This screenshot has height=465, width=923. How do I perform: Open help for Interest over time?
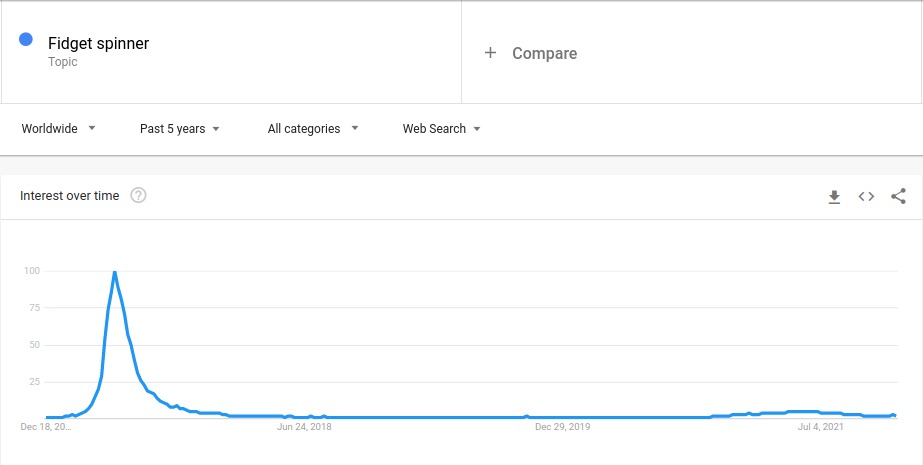(138, 195)
